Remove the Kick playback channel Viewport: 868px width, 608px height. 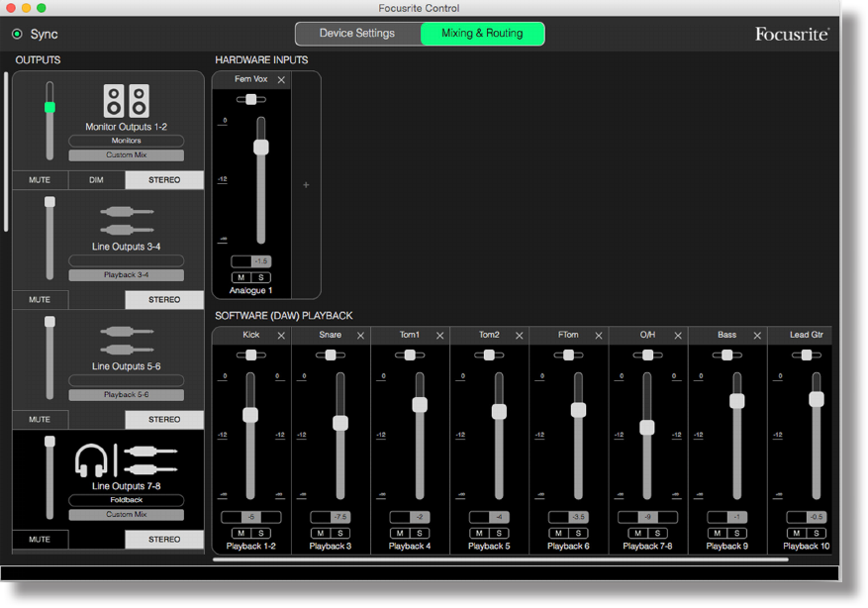click(x=281, y=336)
